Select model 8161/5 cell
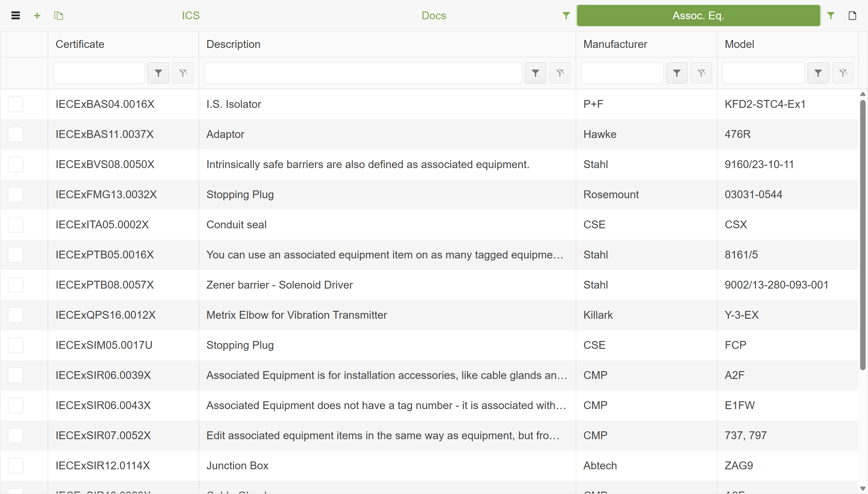 click(x=788, y=255)
